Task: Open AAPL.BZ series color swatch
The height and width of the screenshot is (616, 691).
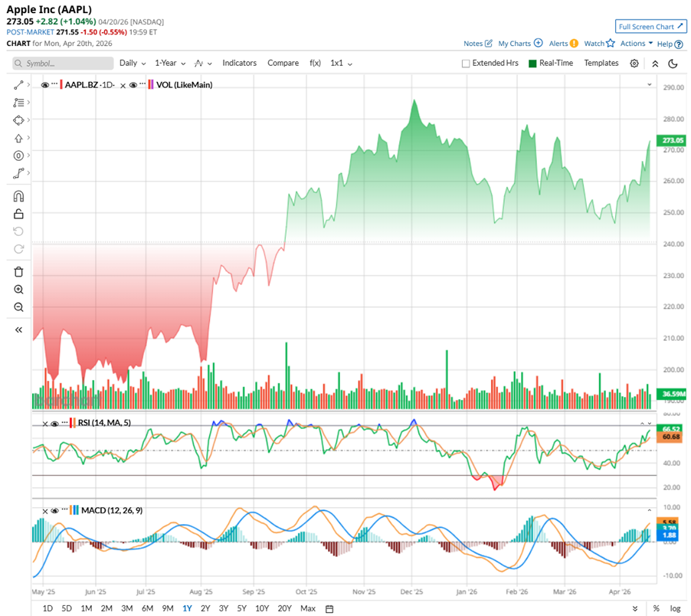Action: [x=61, y=84]
